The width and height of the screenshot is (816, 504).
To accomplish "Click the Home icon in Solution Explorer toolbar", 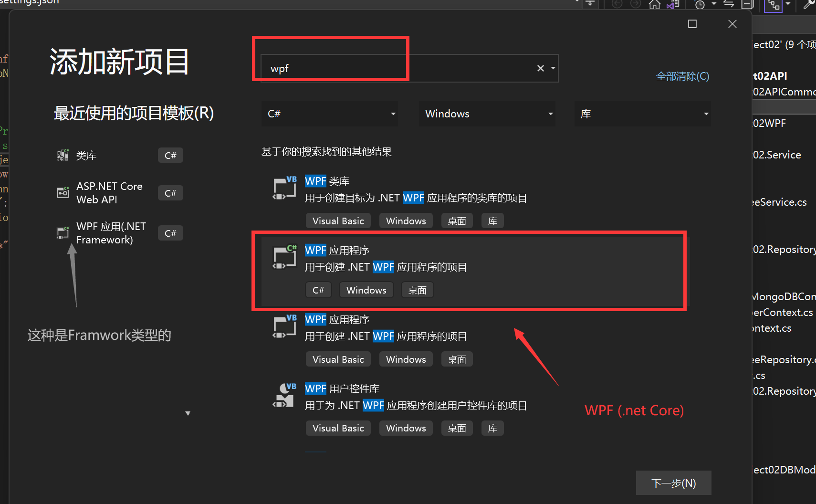I will coord(655,4).
